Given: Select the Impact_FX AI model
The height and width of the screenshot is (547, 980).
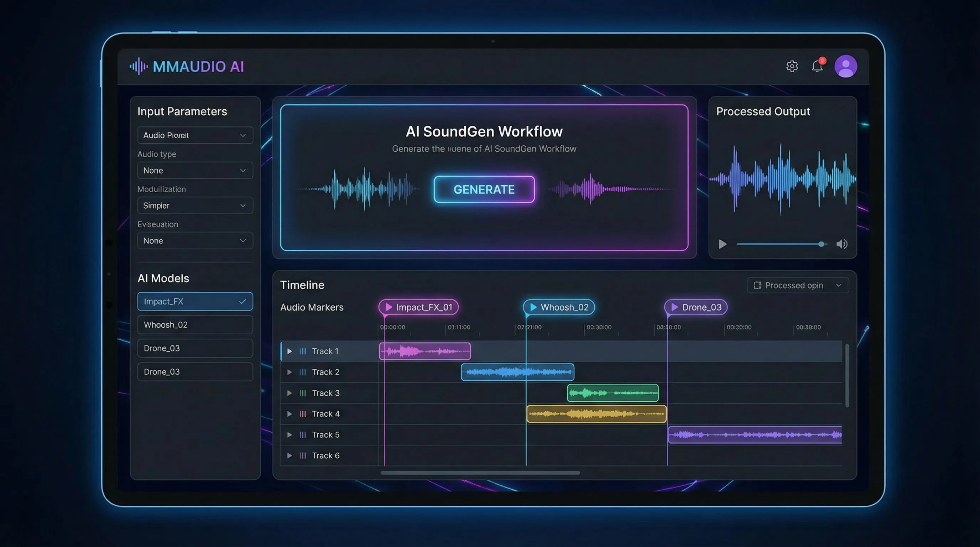Looking at the screenshot, I should [195, 301].
